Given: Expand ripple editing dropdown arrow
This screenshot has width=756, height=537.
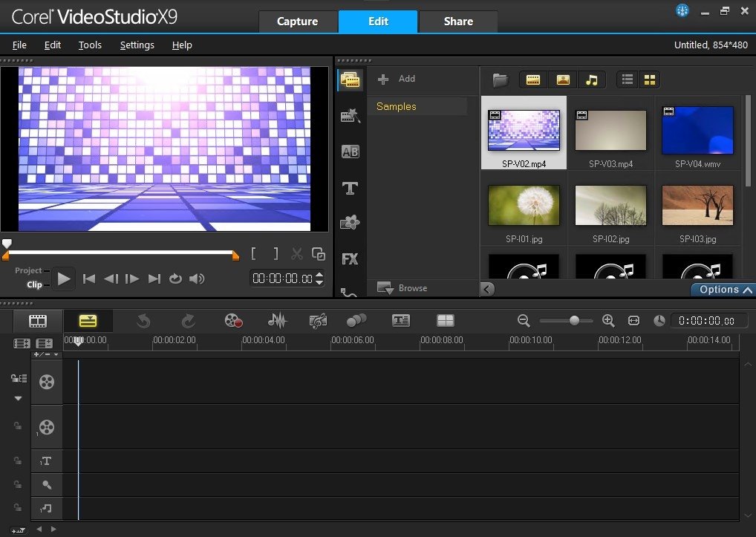Looking at the screenshot, I should (x=19, y=398).
